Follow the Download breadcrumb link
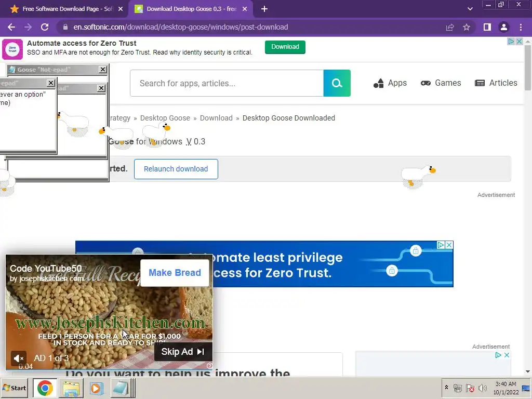Viewport: 532px width, 399px height. pyautogui.click(x=216, y=118)
